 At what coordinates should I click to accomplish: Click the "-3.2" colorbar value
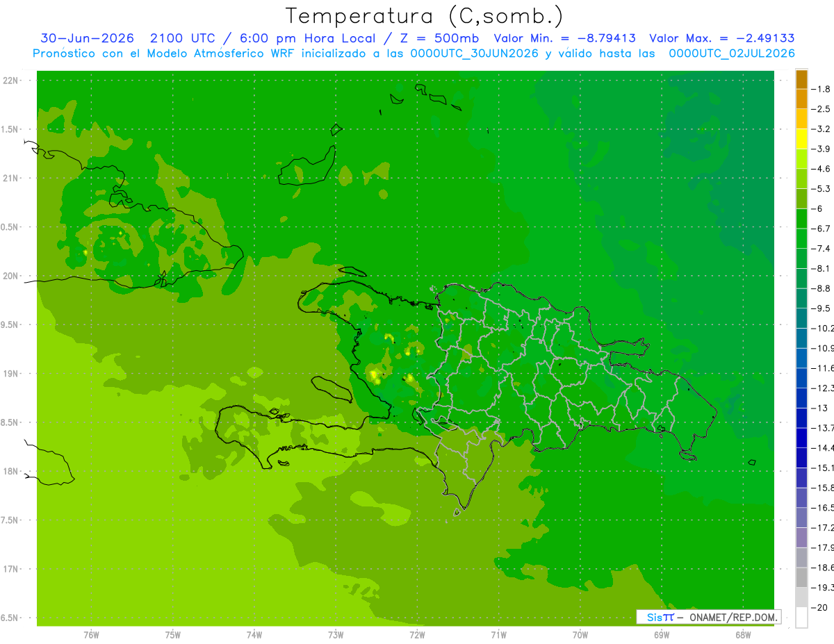click(x=821, y=129)
